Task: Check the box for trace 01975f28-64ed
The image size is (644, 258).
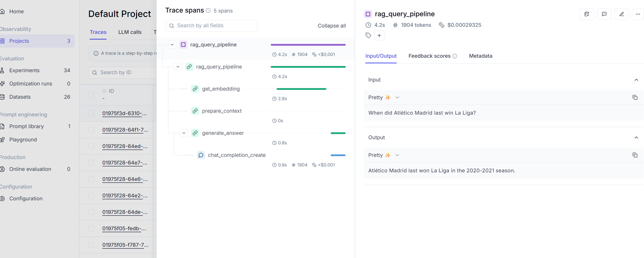Action: pyautogui.click(x=91, y=146)
